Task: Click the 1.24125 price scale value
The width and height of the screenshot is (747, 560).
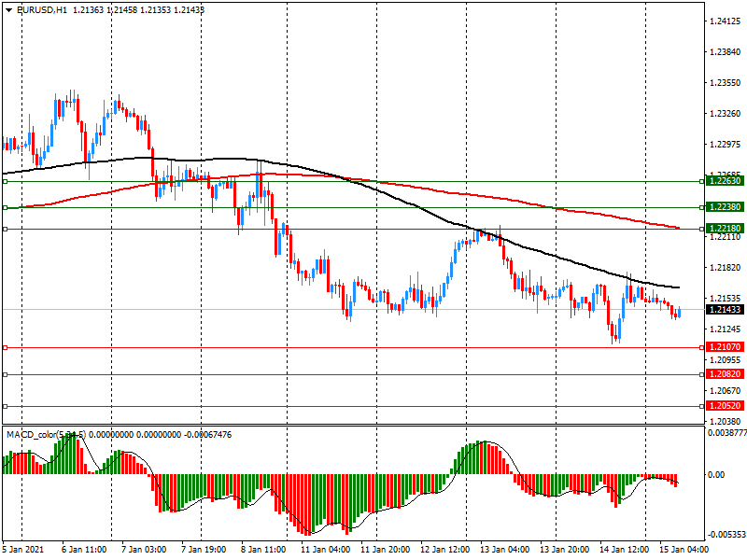Action: (725, 21)
